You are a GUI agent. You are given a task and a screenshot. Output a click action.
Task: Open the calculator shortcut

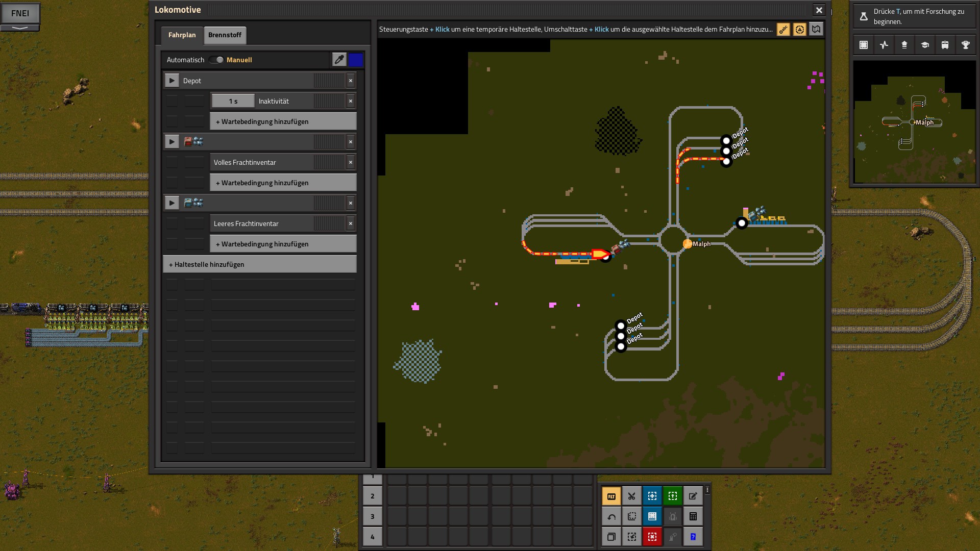pyautogui.click(x=693, y=516)
